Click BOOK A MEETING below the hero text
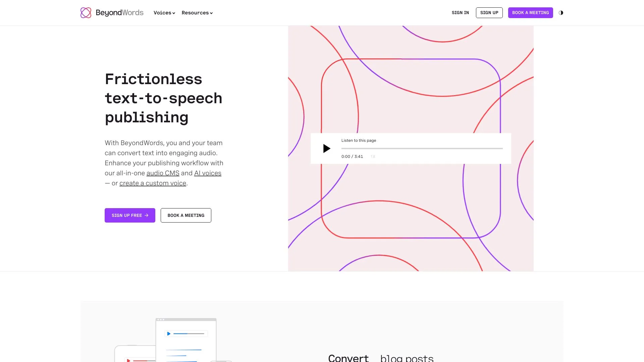This screenshot has width=644, height=362. 186,215
